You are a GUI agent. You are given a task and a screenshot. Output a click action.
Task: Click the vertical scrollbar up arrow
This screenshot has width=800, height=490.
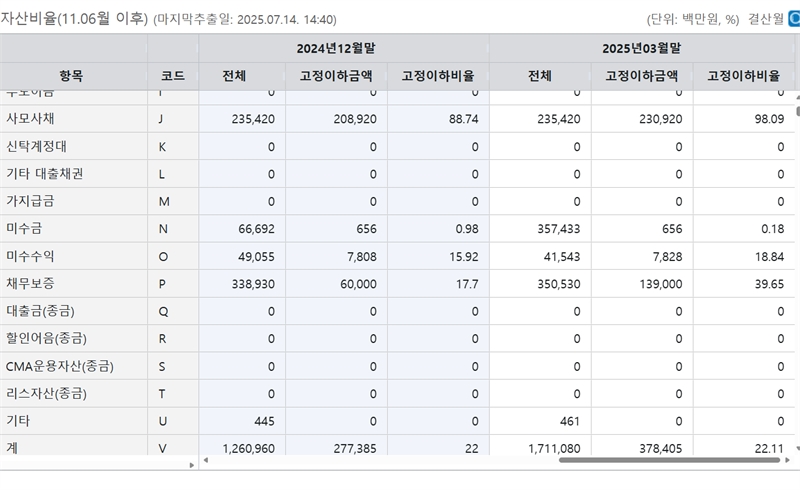(x=796, y=97)
